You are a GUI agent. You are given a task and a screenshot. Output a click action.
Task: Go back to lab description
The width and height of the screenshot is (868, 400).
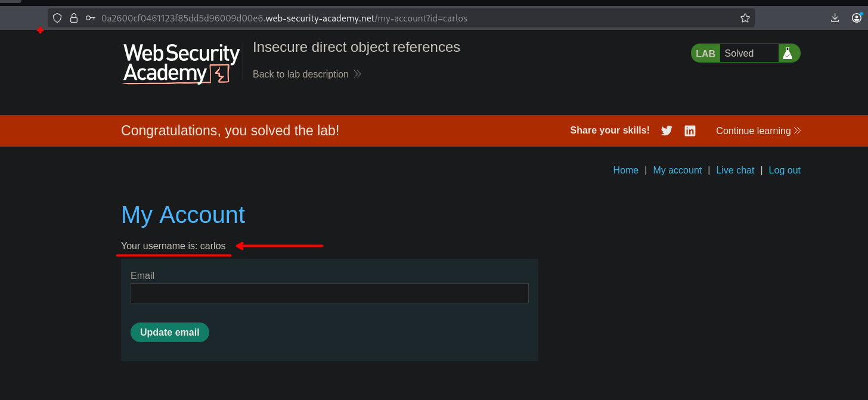(x=306, y=74)
